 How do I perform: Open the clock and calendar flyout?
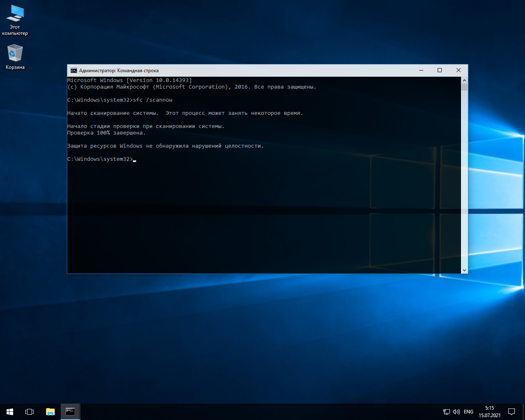point(489,411)
